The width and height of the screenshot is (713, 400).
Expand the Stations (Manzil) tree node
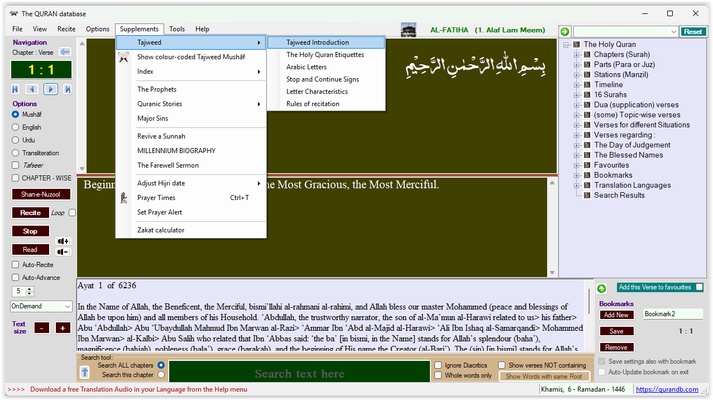coord(577,75)
